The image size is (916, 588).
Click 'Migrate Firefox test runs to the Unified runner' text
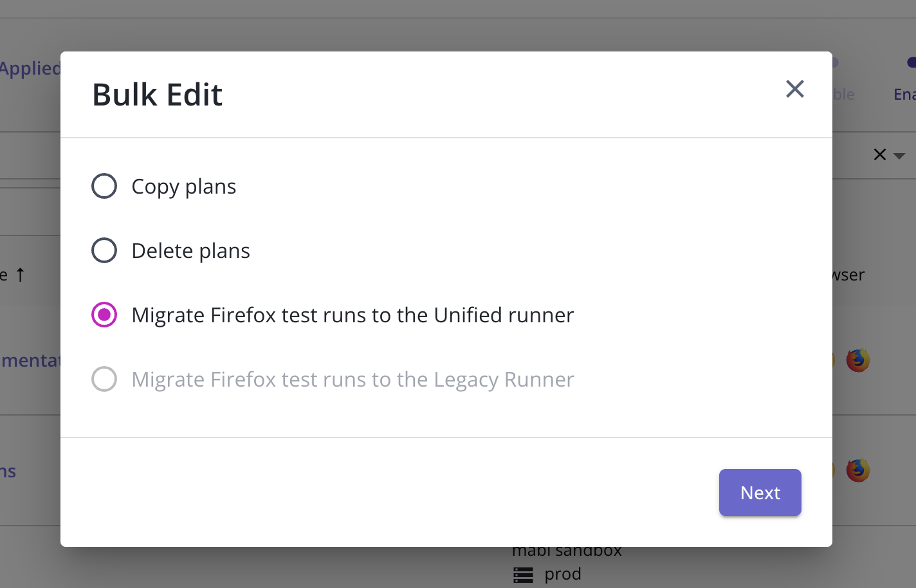click(353, 315)
